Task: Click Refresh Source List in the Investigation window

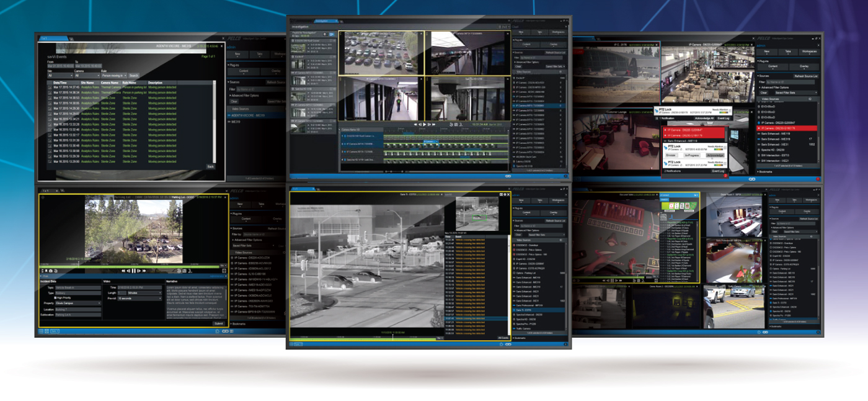Action: 556,53
